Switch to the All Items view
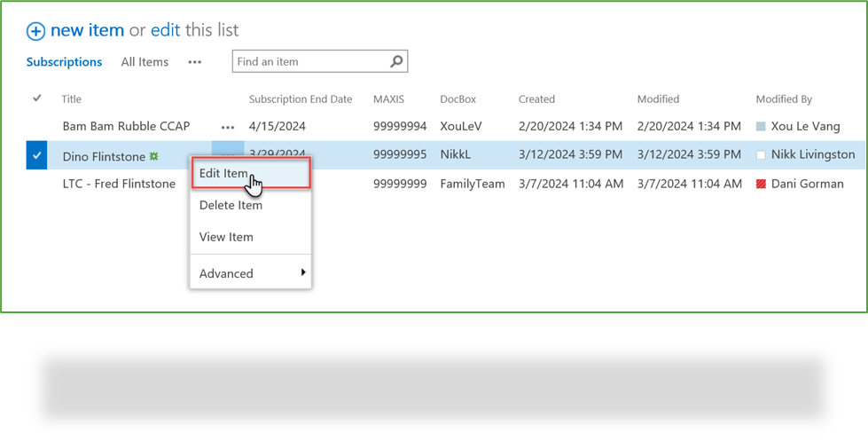This screenshot has height=441, width=868. pyautogui.click(x=145, y=62)
